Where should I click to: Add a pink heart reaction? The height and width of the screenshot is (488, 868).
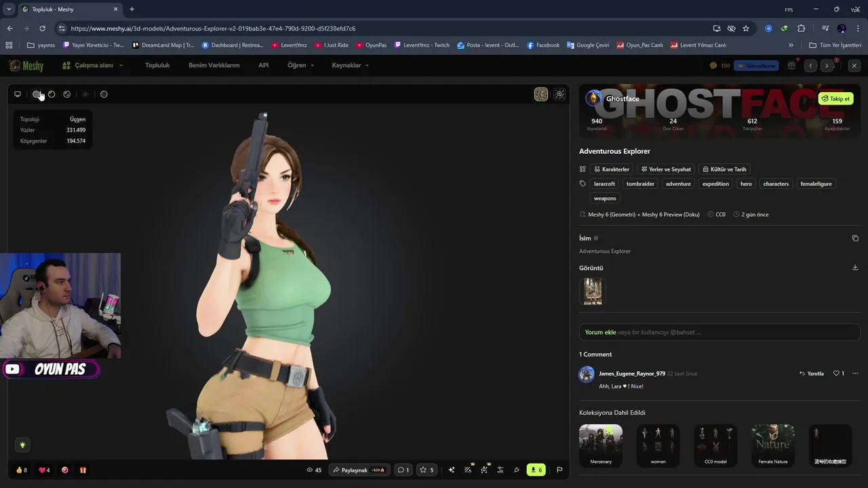(x=44, y=470)
